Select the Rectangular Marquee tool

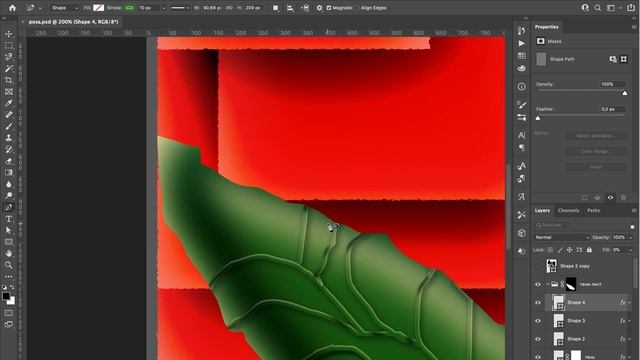point(9,45)
